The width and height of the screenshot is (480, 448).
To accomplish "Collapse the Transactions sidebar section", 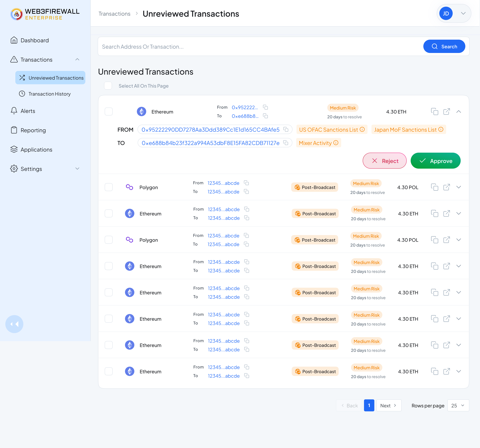I will tap(77, 59).
